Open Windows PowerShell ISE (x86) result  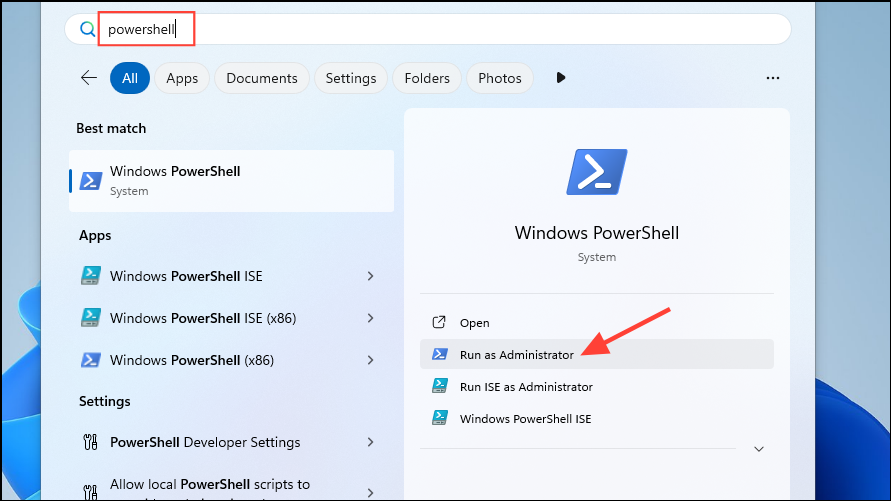coord(231,318)
